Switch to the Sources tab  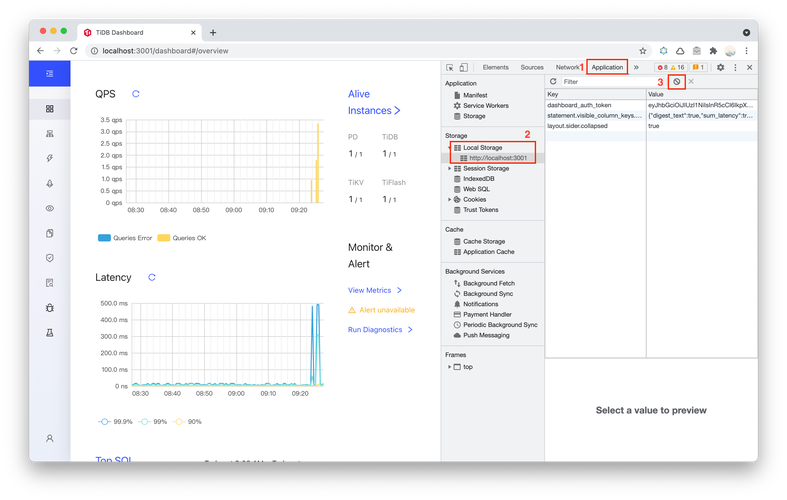(x=532, y=67)
